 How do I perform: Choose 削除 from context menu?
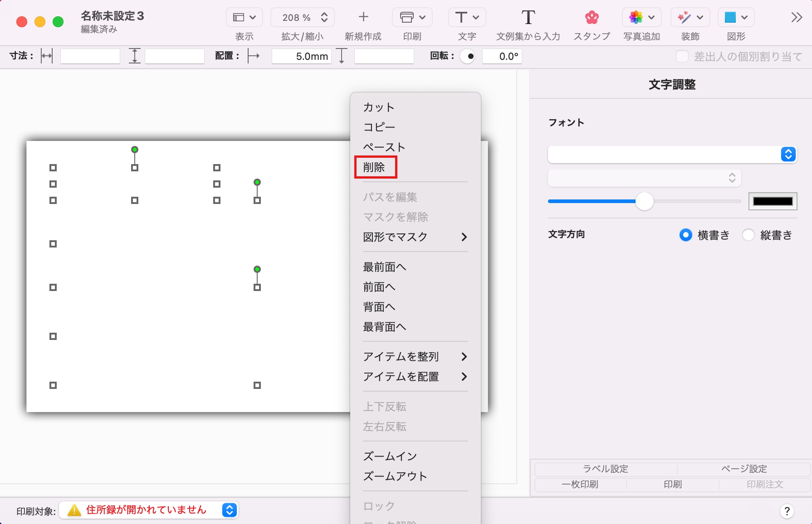pyautogui.click(x=374, y=167)
